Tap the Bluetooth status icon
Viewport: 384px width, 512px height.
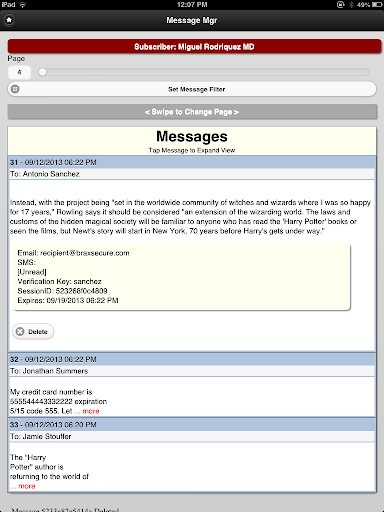coord(351,5)
